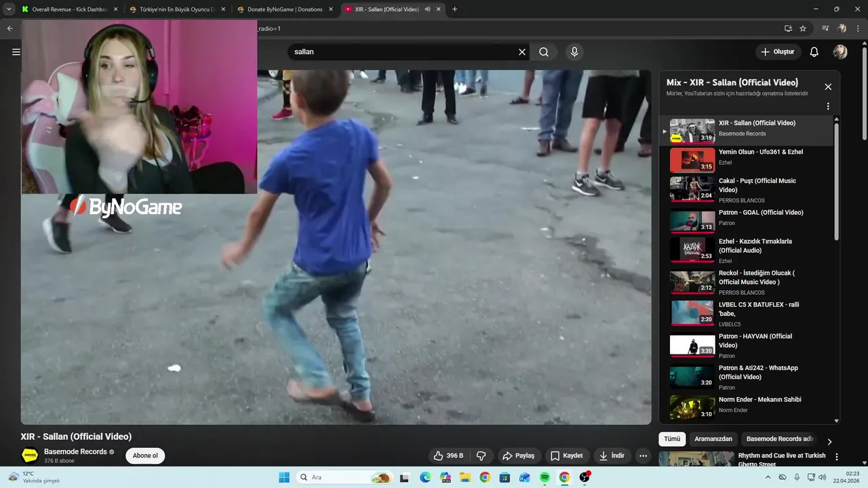Open Chrome three-dot menu

(x=857, y=28)
